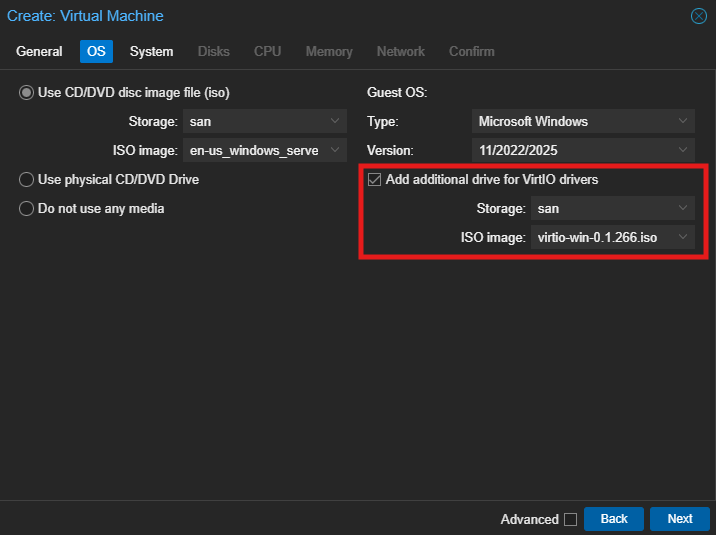This screenshot has height=535, width=716.
Task: Open the Network tab
Action: click(401, 52)
